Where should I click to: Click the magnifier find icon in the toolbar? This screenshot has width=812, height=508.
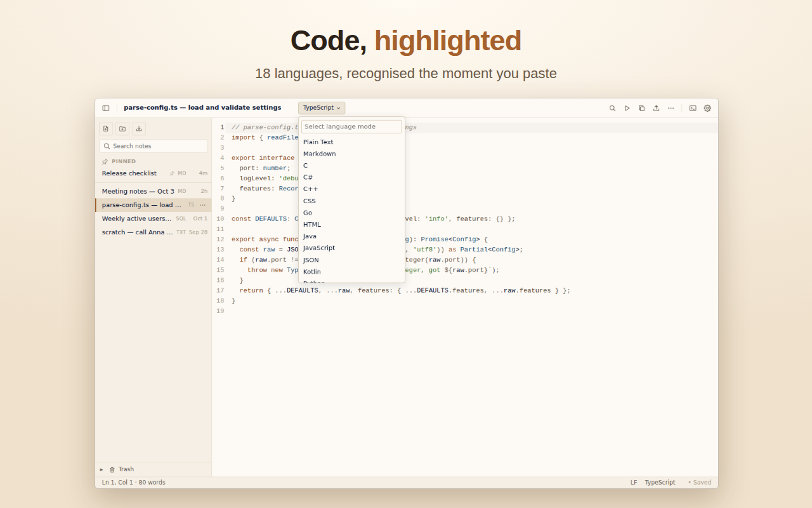pyautogui.click(x=613, y=108)
